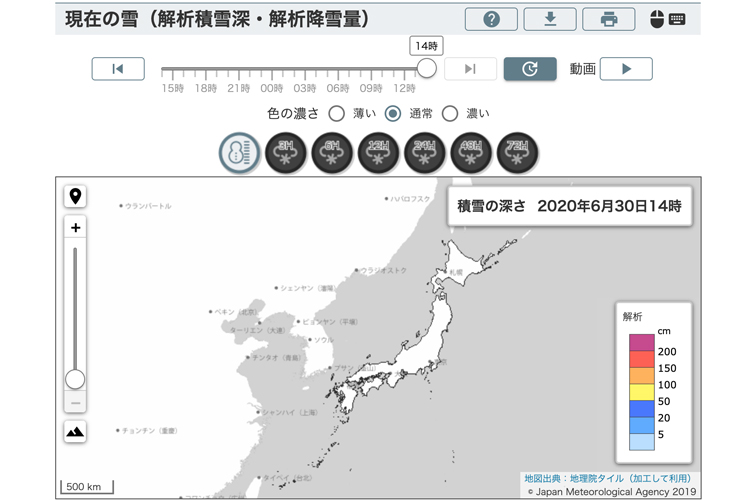Click the download icon button
Screen dimensions: 750x500
point(550,19)
